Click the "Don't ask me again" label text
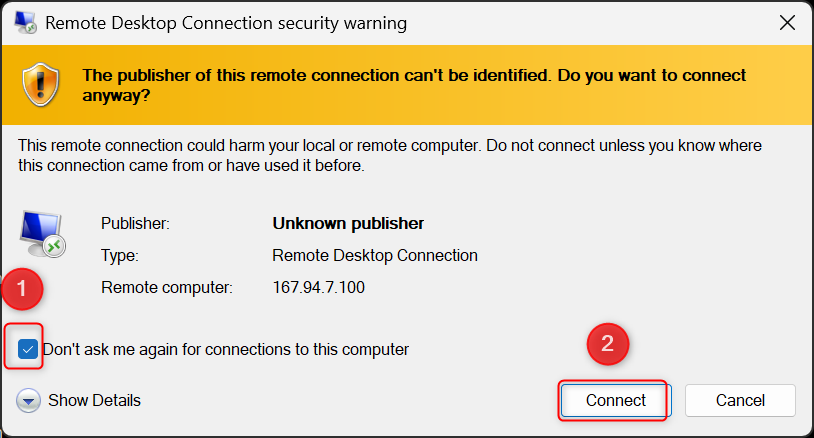This screenshot has height=438, width=814. [225, 349]
